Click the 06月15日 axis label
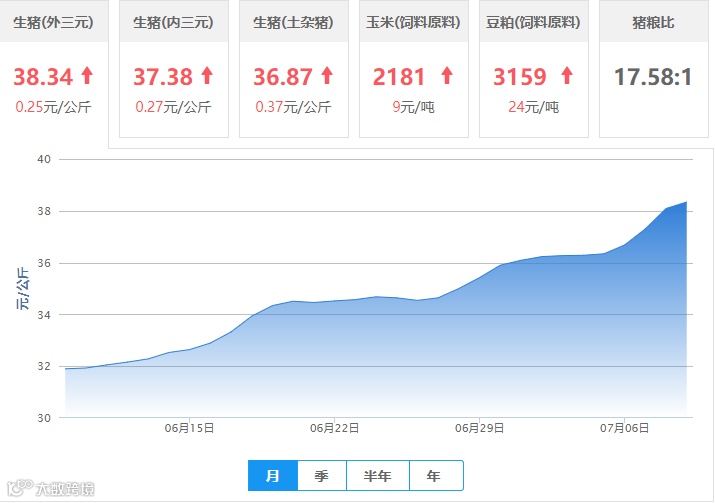The height and width of the screenshot is (503, 715). (x=189, y=428)
